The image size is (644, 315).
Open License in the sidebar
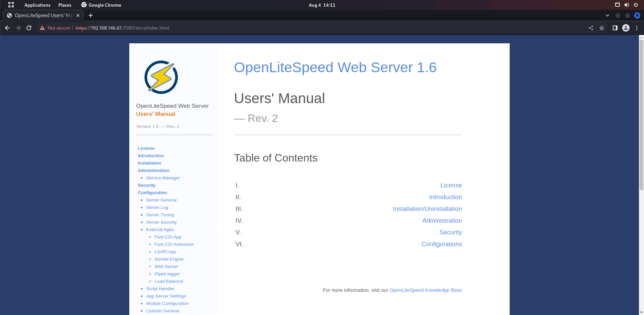(146, 148)
